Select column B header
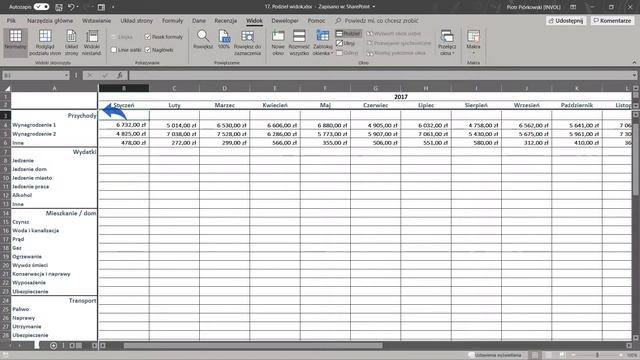 pos(124,88)
